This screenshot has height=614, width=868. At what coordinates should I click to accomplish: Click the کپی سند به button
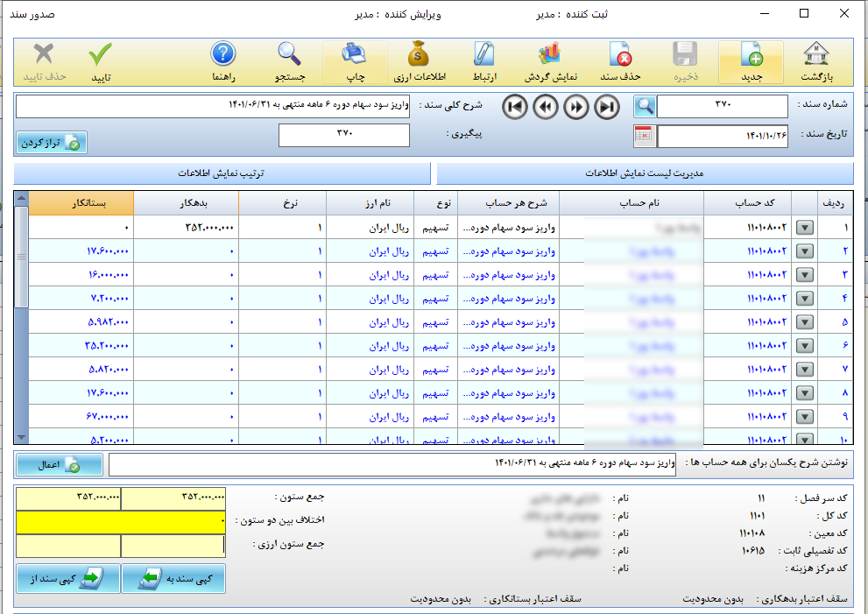pos(173,579)
